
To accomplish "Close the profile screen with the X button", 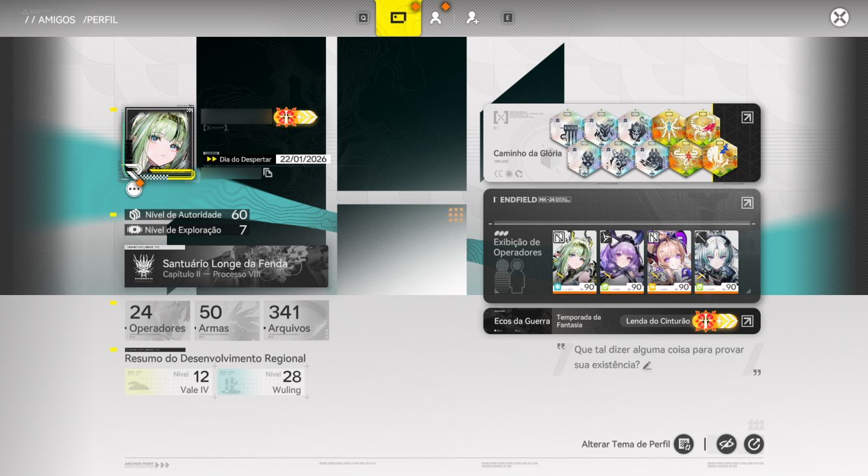I will tap(840, 17).
